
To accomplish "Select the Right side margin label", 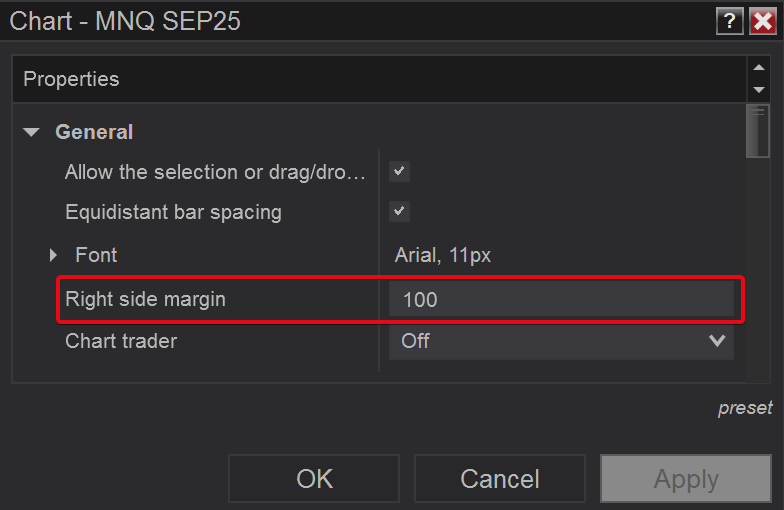I will pos(145,299).
